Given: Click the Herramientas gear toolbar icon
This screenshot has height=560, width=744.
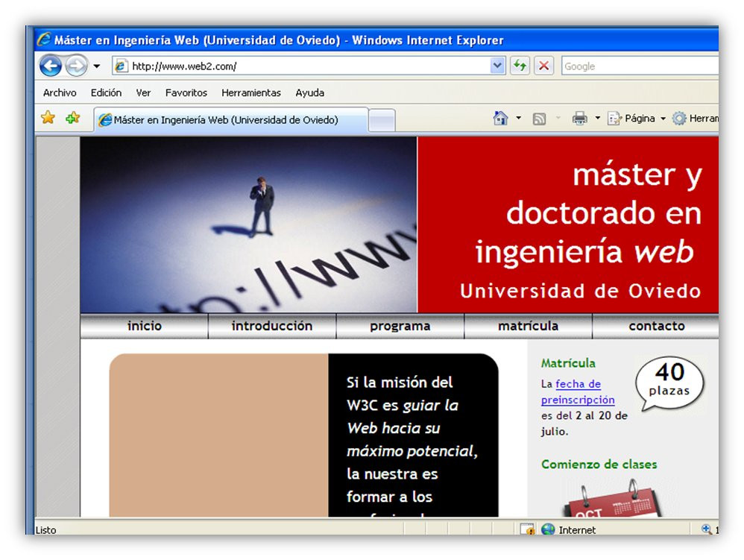Looking at the screenshot, I should click(679, 118).
